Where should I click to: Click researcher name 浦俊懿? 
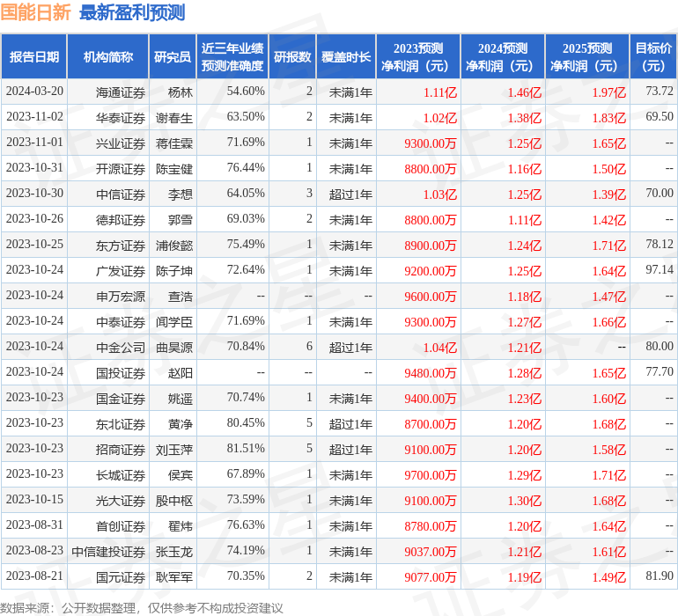coord(174,246)
